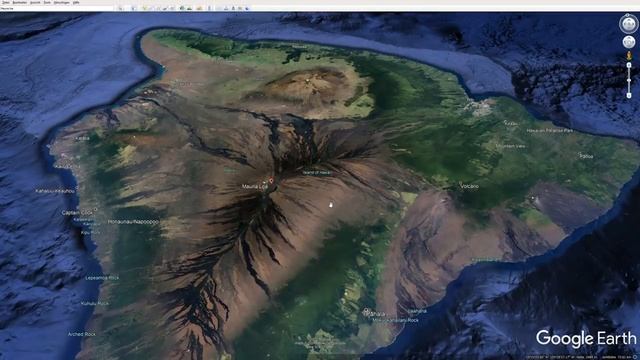Pick up the Street View pegman
The width and height of the screenshot is (640, 360).
[x=629, y=55]
